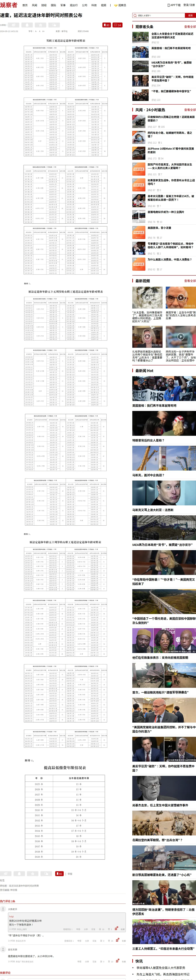Open the 财经 nav item
The image size is (196, 980).
(x=44, y=5)
